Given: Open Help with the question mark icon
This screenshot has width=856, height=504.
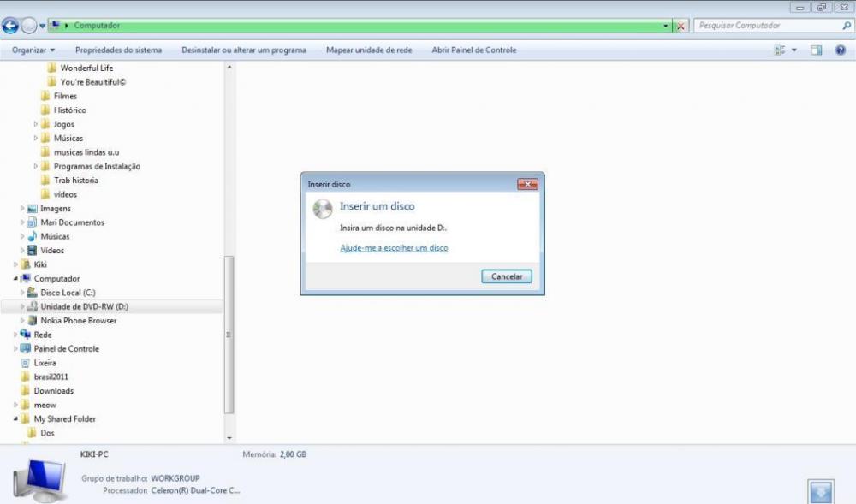Looking at the screenshot, I should (841, 50).
